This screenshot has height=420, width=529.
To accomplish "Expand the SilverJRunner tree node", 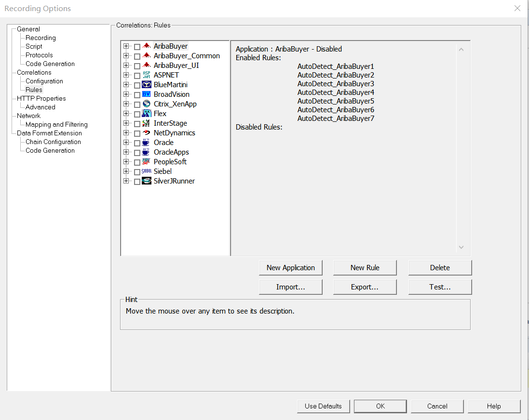I will click(x=126, y=181).
